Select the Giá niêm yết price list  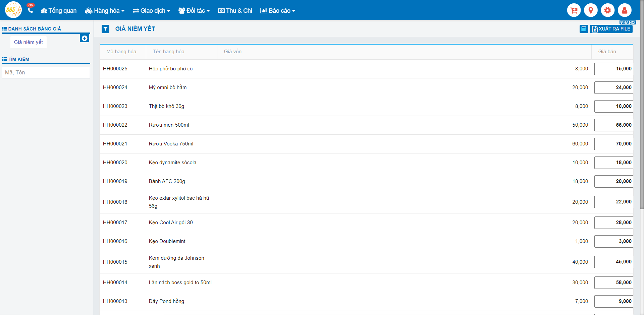coord(29,42)
